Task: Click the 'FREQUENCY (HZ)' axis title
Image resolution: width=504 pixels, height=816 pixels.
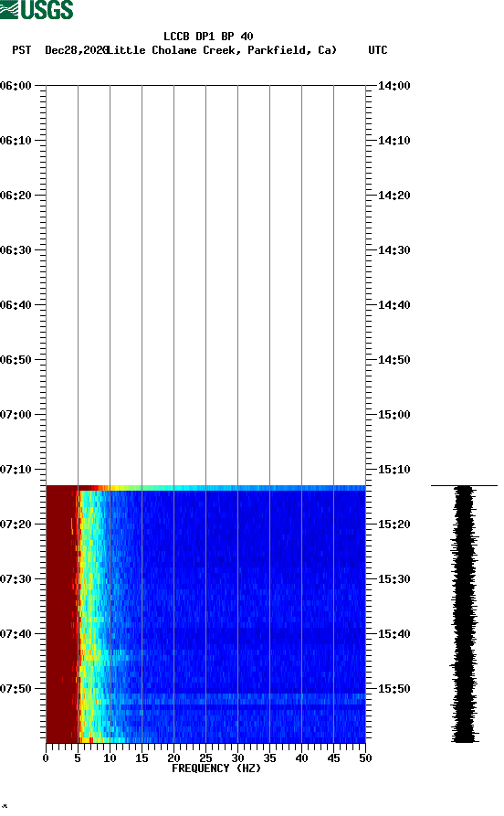Action: 215,768
